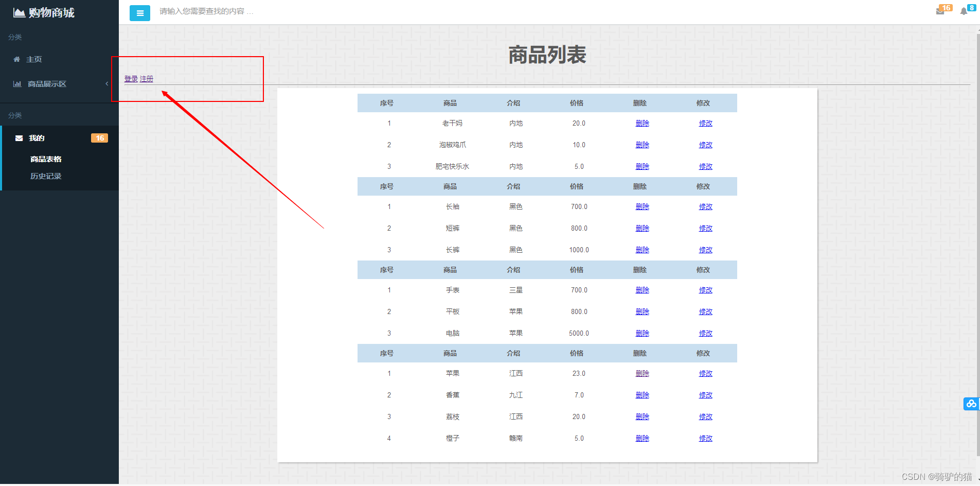Viewport: 980px width, 486px height.
Task: Select 商品表格 submenu item
Action: [x=46, y=159]
